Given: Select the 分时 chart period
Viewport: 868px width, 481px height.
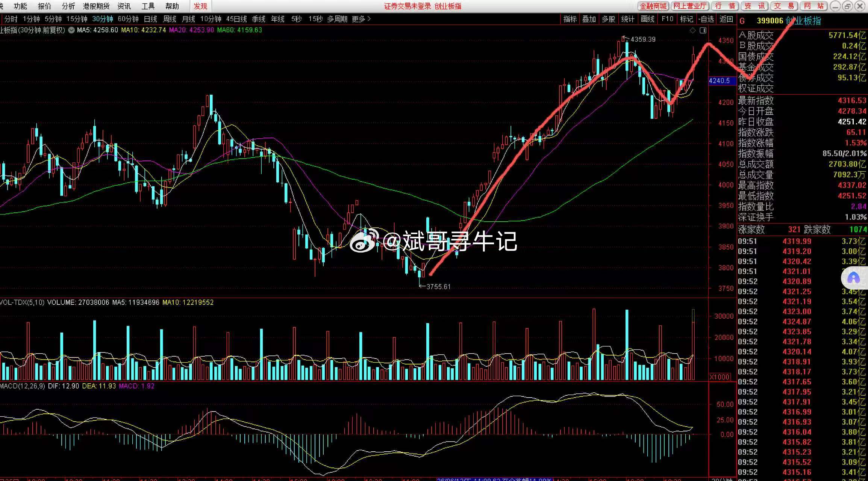Looking at the screenshot, I should tap(11, 19).
